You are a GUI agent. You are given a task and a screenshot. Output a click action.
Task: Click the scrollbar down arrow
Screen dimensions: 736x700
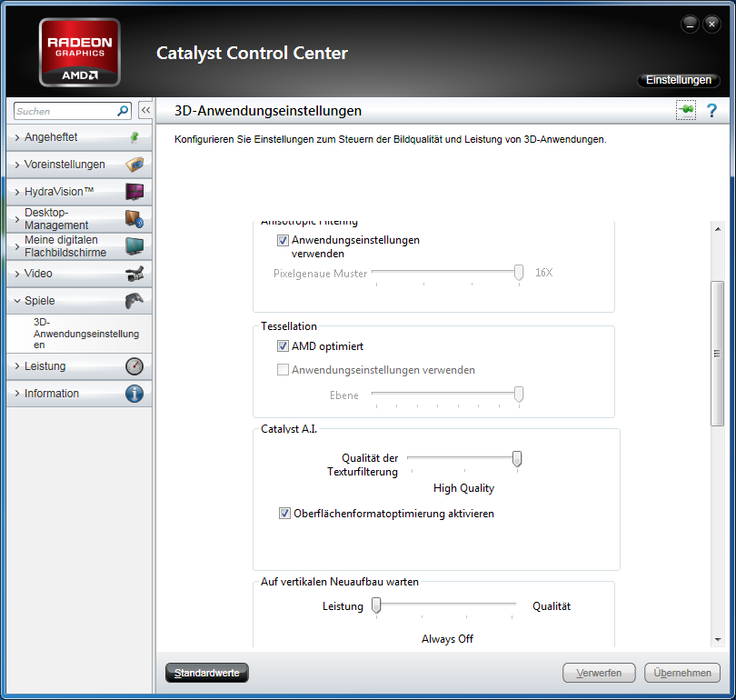click(x=718, y=639)
